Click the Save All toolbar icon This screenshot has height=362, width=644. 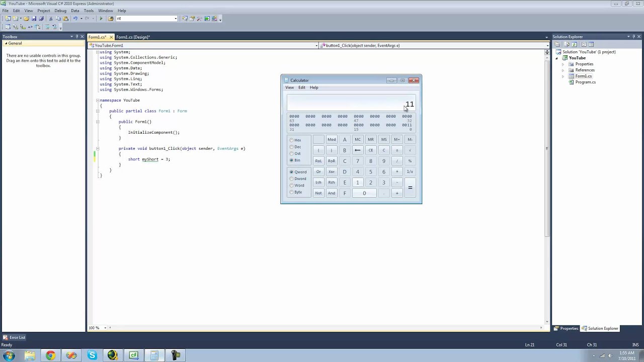point(41,19)
